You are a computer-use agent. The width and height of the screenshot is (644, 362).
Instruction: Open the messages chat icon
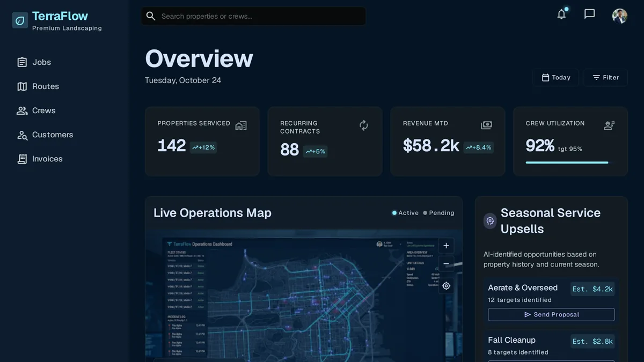click(589, 14)
